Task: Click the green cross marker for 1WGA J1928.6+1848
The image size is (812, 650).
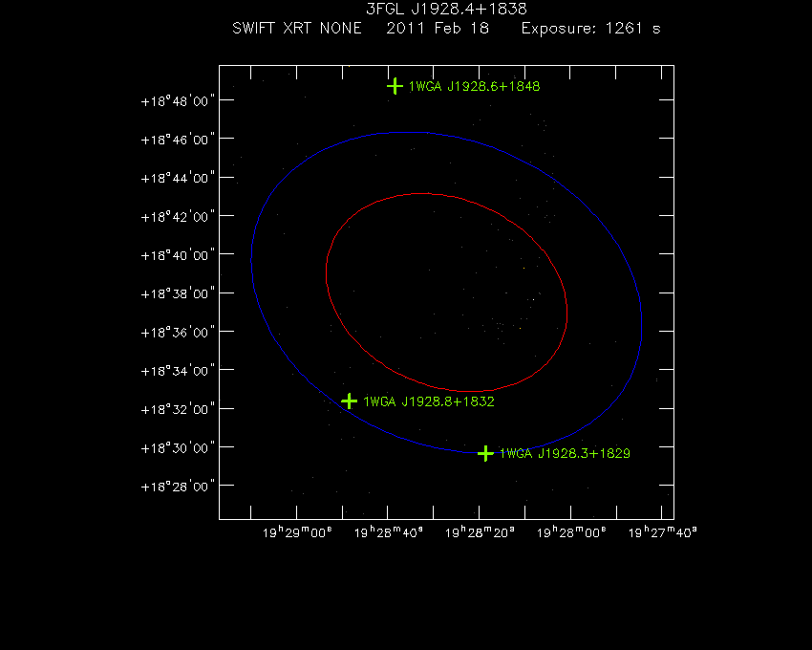Action: pos(395,86)
